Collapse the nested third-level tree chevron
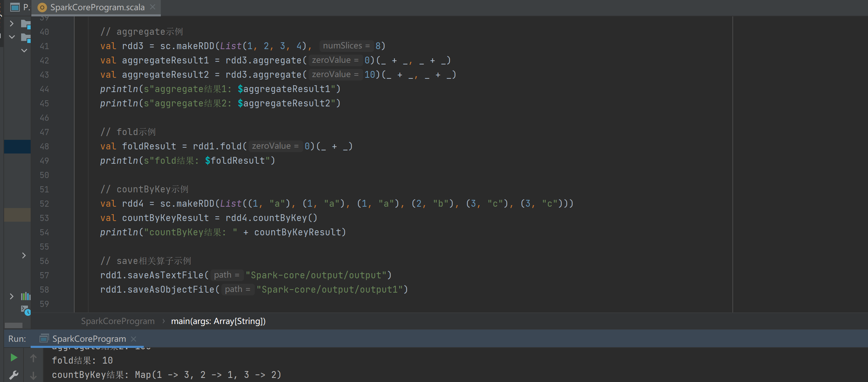The width and height of the screenshot is (868, 382). (x=24, y=50)
